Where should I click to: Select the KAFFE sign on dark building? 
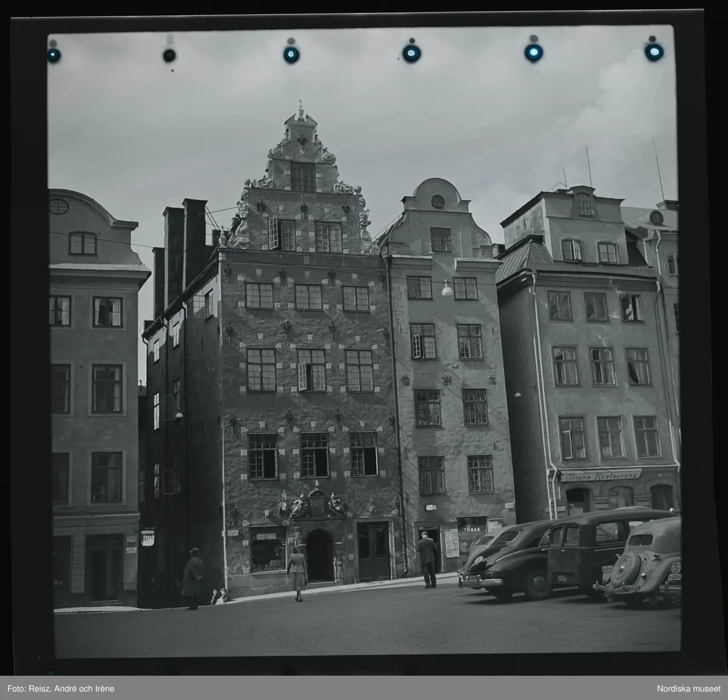147,539
